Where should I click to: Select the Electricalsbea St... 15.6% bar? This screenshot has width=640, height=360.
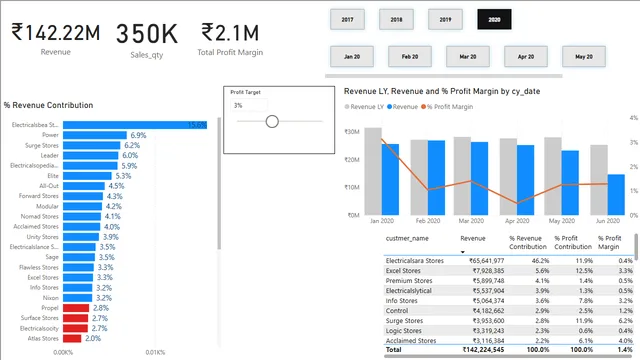click(x=135, y=125)
